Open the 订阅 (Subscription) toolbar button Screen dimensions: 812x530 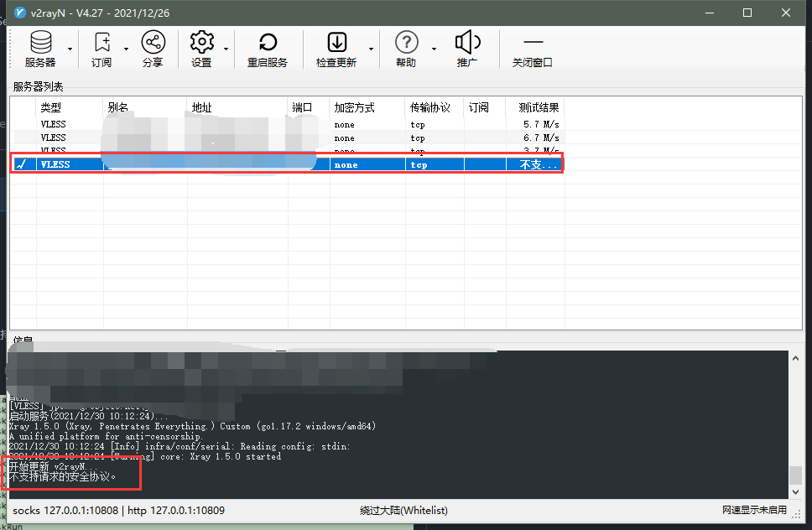tap(101, 49)
